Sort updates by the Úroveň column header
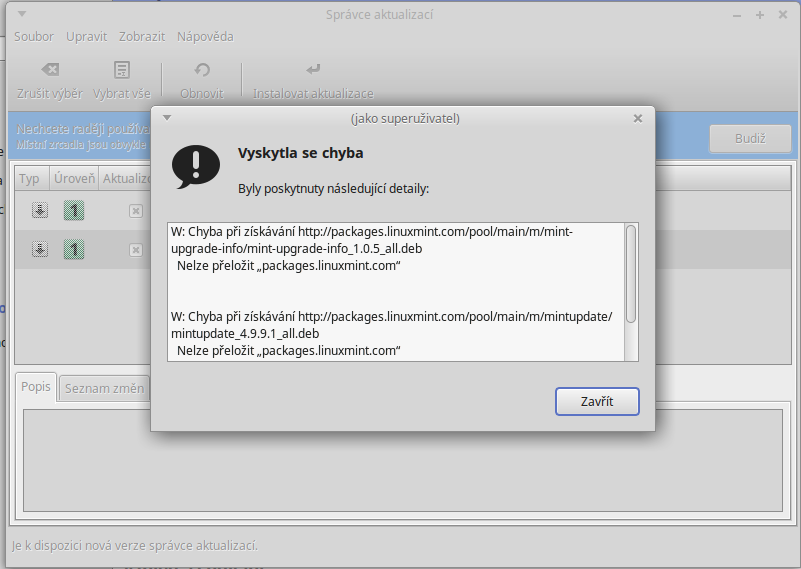The width and height of the screenshot is (801, 569). coord(74,178)
